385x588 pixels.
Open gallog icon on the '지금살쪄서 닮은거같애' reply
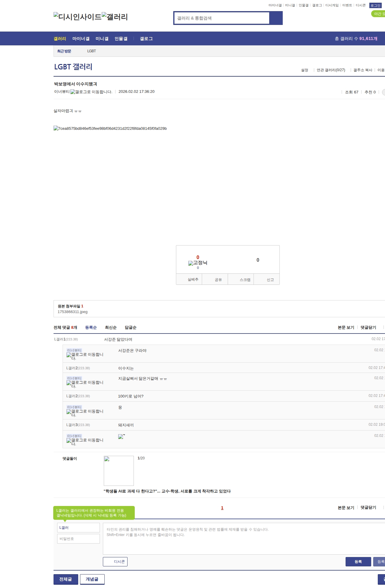click(85, 384)
